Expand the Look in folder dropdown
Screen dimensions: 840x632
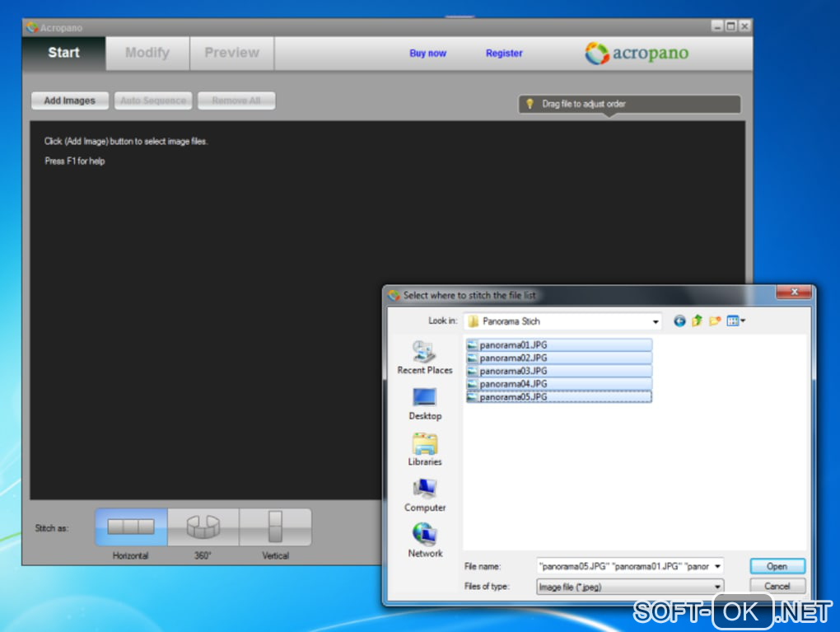(656, 321)
